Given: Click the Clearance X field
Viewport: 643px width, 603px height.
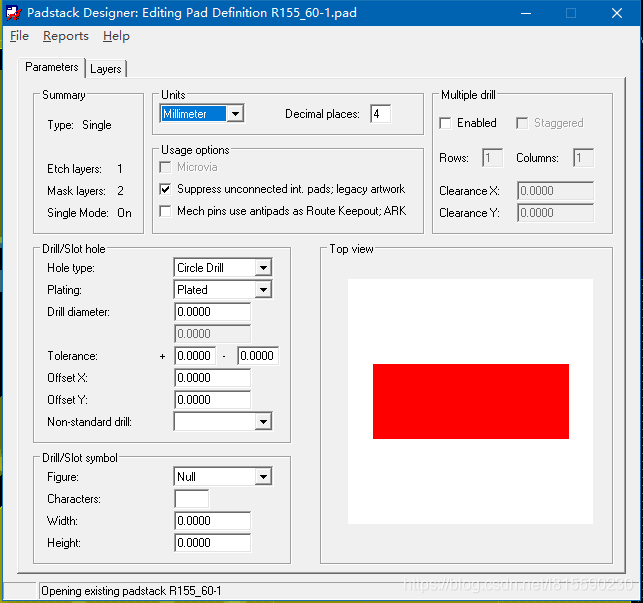Looking at the screenshot, I should click(x=556, y=191).
